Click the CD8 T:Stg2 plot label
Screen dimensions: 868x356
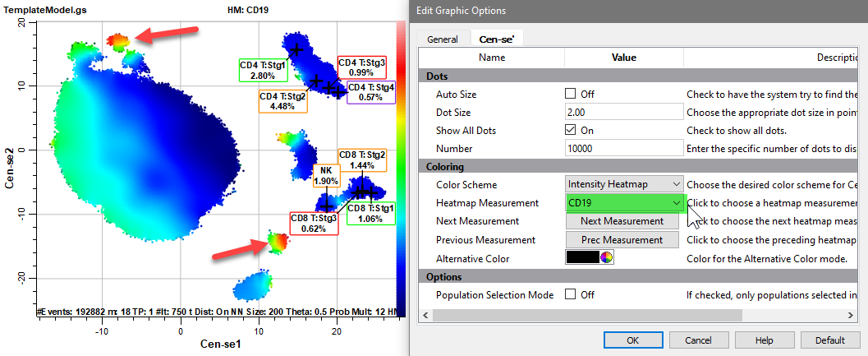pos(361,160)
